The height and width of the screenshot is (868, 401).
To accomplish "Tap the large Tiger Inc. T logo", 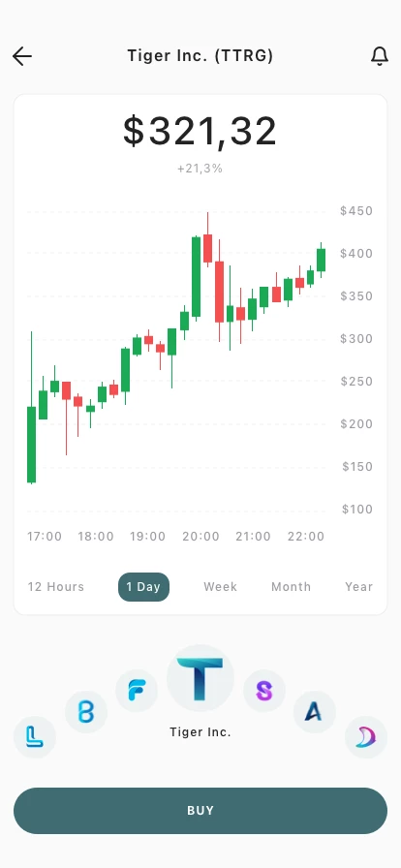I will [x=200, y=678].
